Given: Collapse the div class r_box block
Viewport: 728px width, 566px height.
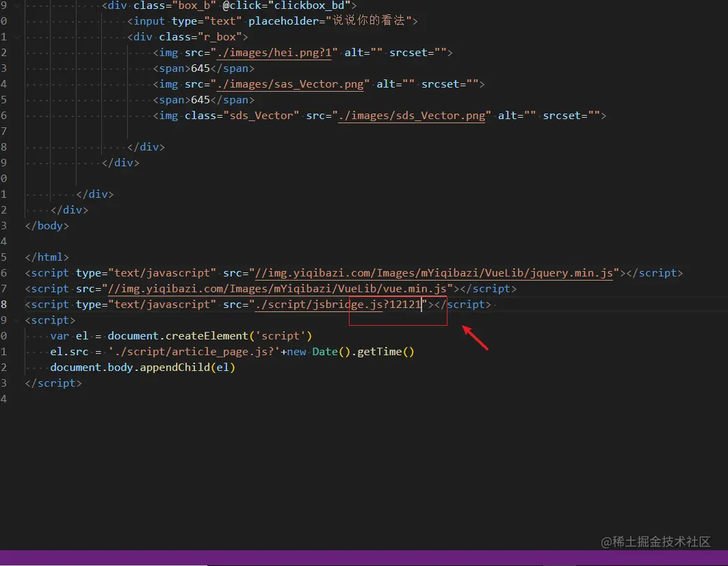Looking at the screenshot, I should [x=18, y=37].
